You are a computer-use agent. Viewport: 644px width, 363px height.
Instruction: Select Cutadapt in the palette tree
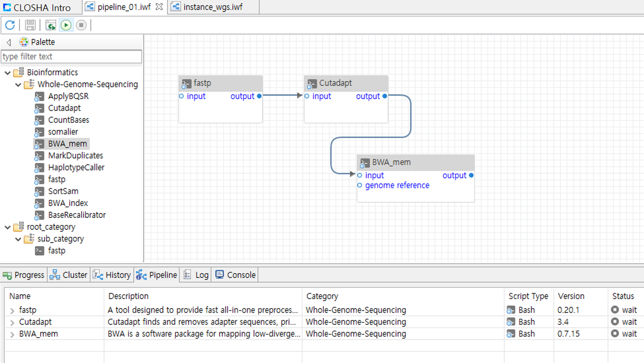(x=64, y=108)
